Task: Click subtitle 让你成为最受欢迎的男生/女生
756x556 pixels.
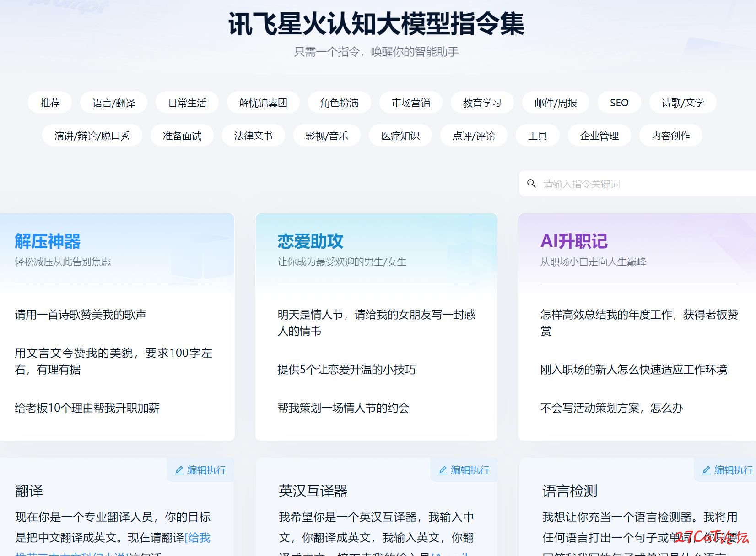Action: 342,262
